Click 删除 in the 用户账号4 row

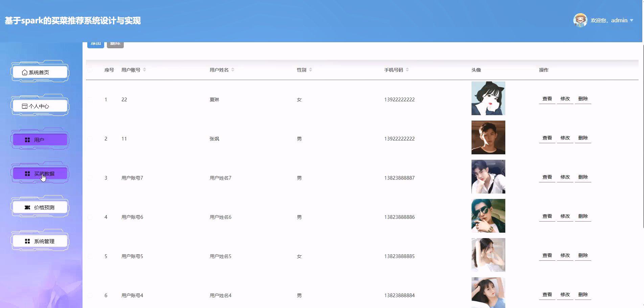(x=583, y=295)
